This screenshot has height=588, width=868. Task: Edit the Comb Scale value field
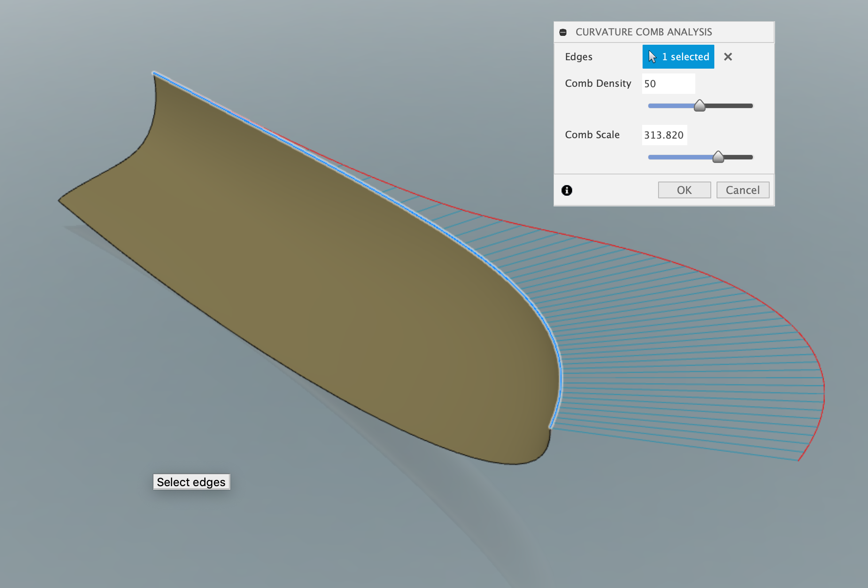(x=664, y=135)
